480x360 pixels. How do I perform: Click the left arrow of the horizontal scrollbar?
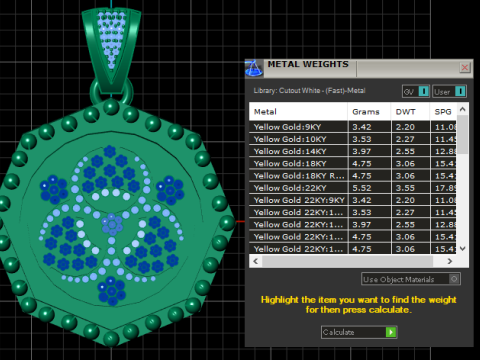(256, 261)
